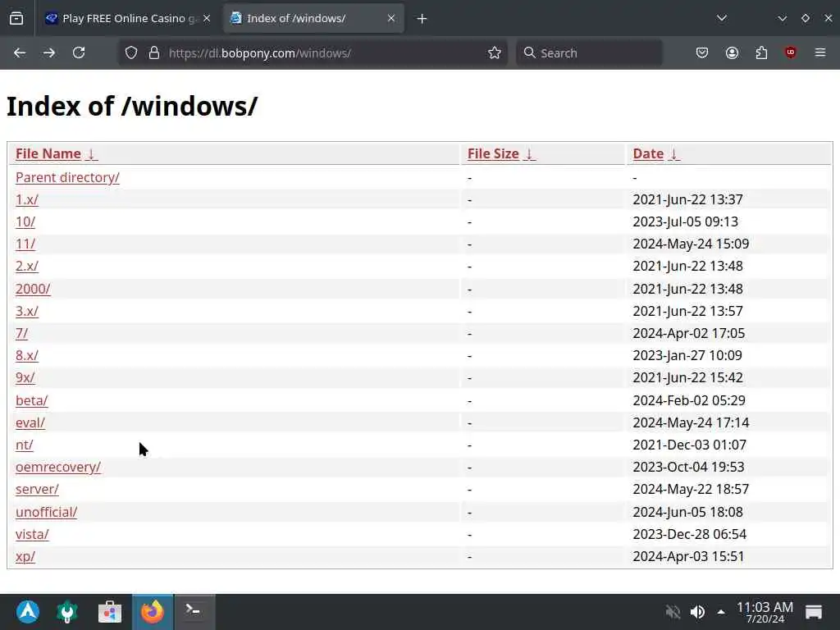Sort by Date column header
Screen dimensions: 840x630
pyautogui.click(x=648, y=153)
